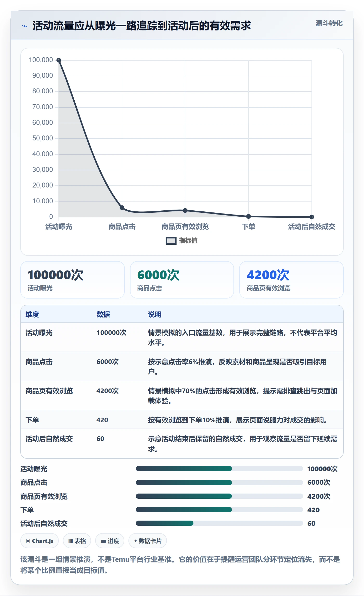Click the 商品点击 row description about 点击率6%
This screenshot has width=364, height=596.
tap(237, 367)
